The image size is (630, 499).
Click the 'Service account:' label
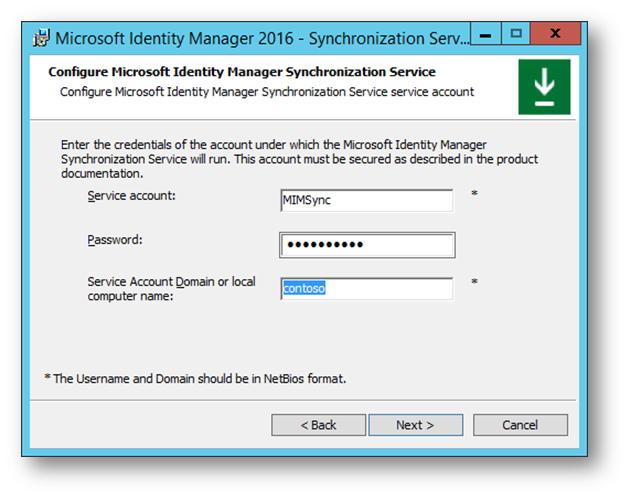131,196
